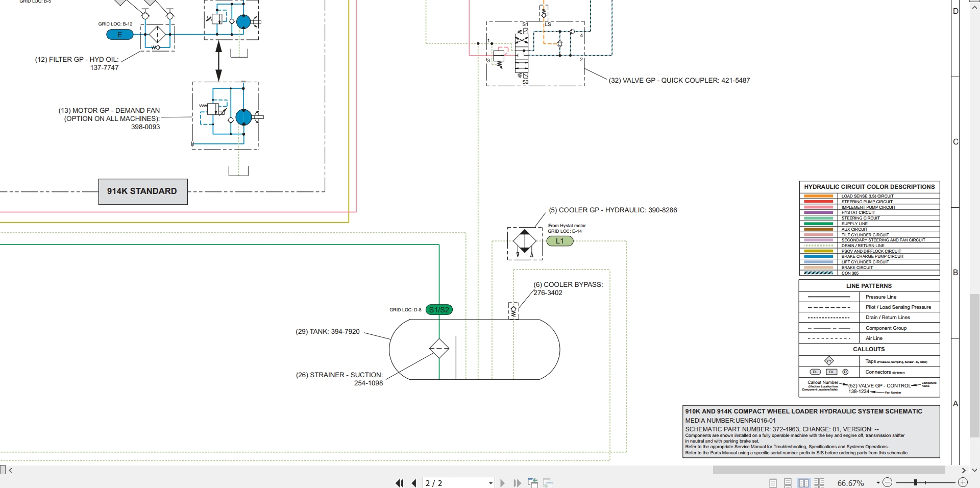Click the (29) TANK: 394-7920 callout
Screen dimensions: 980x488
pyautogui.click(x=328, y=332)
